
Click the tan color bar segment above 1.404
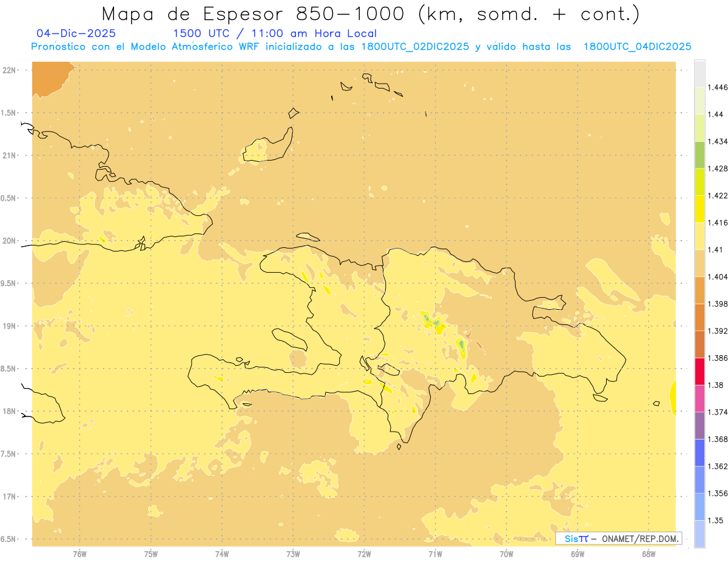point(699,263)
